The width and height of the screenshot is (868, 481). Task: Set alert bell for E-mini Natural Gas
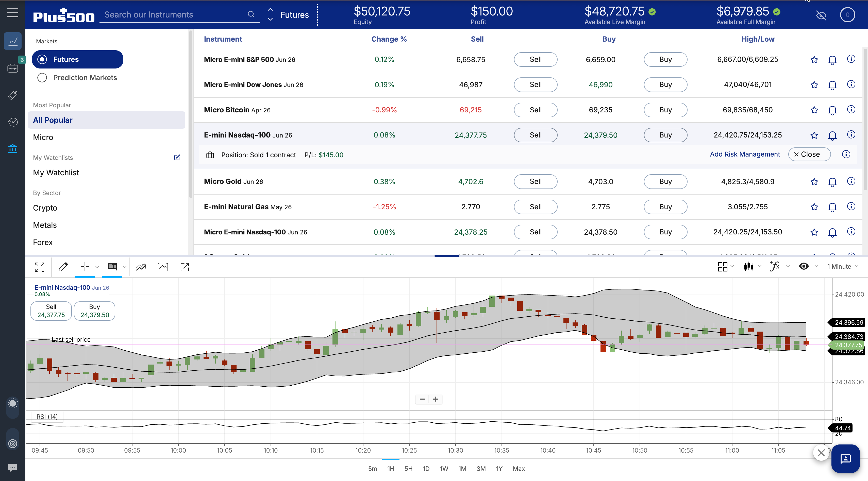click(x=832, y=207)
